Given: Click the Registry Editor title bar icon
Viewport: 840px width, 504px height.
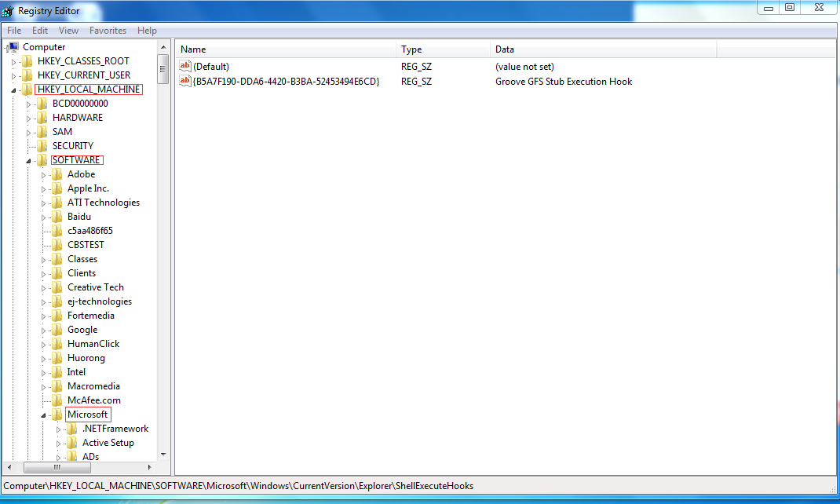Looking at the screenshot, I should pos(9,10).
